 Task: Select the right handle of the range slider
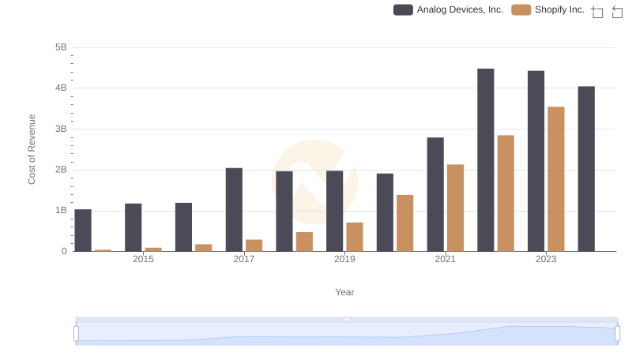pos(617,334)
